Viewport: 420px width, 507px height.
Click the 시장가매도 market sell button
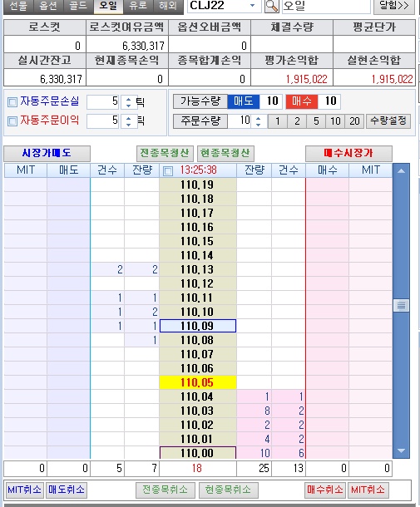[x=47, y=153]
